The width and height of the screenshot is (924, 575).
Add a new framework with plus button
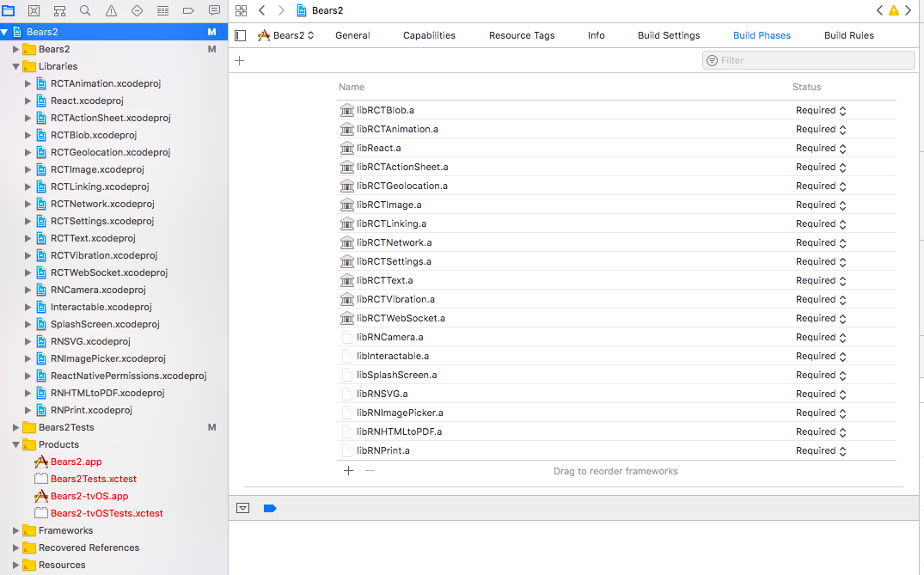348,471
